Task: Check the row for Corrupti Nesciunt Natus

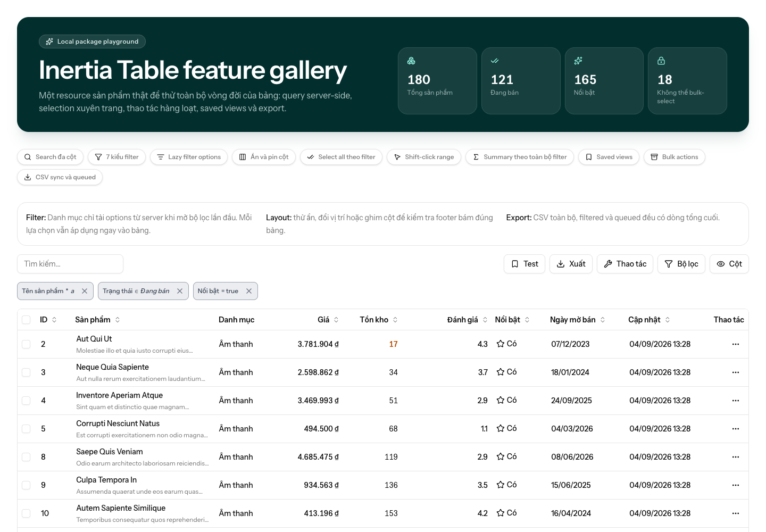Action: pyautogui.click(x=26, y=429)
